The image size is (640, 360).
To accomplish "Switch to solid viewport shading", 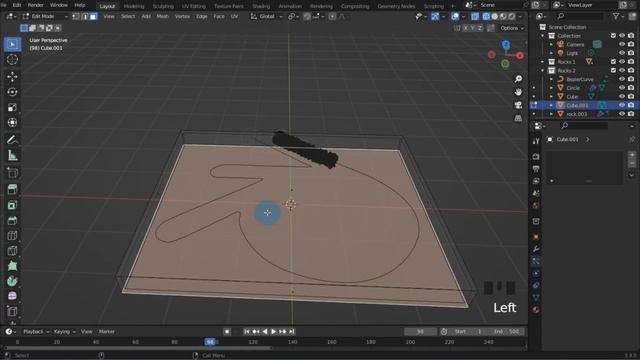I will point(495,16).
